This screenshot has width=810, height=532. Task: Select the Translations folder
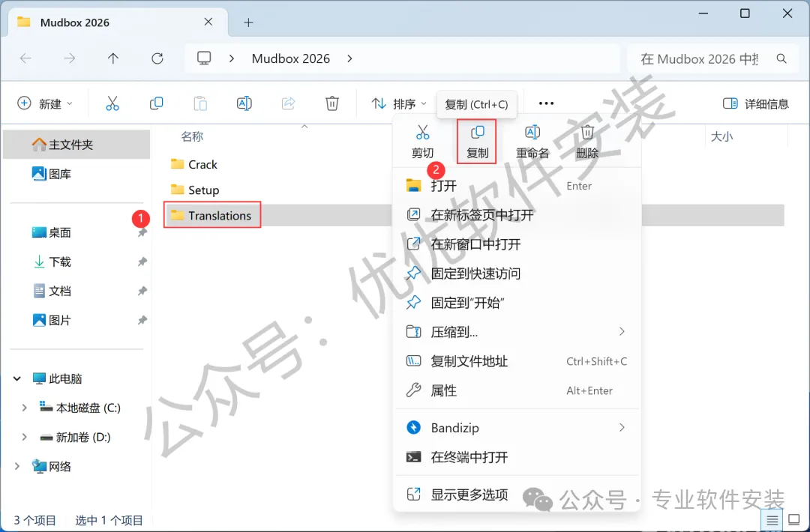point(211,215)
